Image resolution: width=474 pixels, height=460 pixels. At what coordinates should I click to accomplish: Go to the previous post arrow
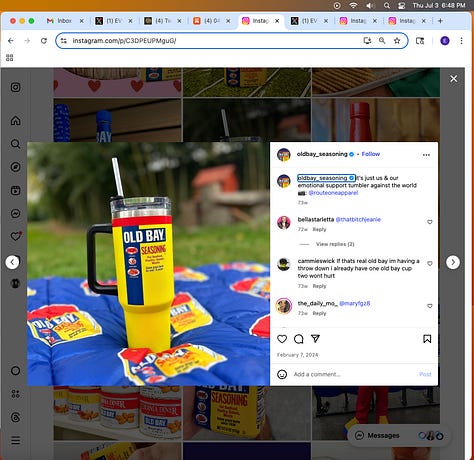(x=12, y=262)
